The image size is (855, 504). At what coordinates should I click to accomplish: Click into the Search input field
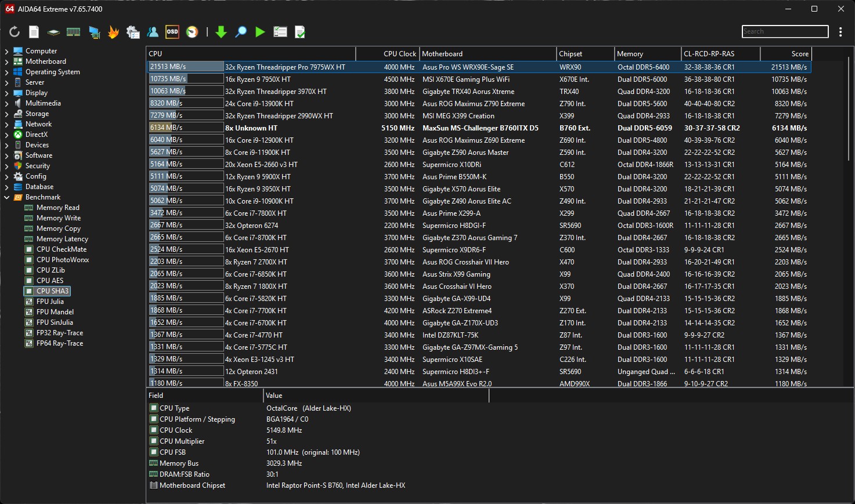785,31
